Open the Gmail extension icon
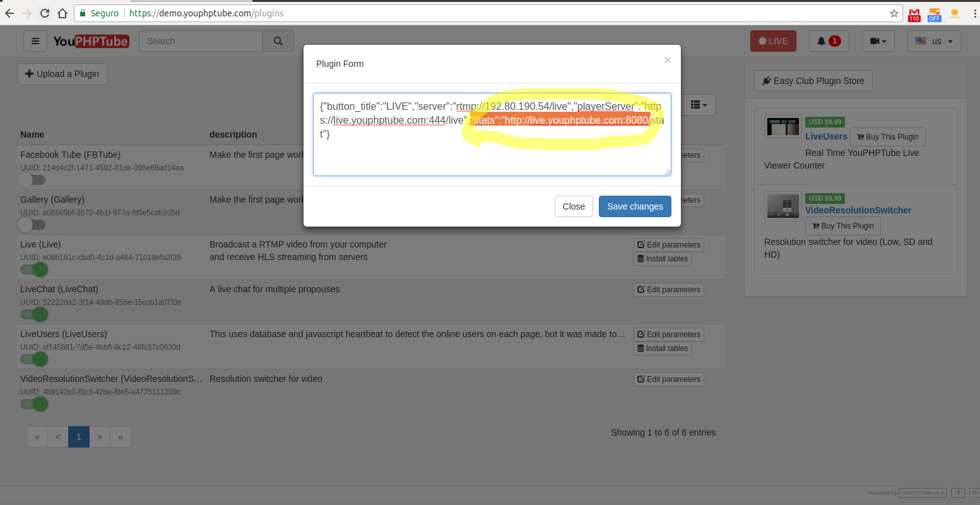Screen dimensions: 980x505 point(914,13)
